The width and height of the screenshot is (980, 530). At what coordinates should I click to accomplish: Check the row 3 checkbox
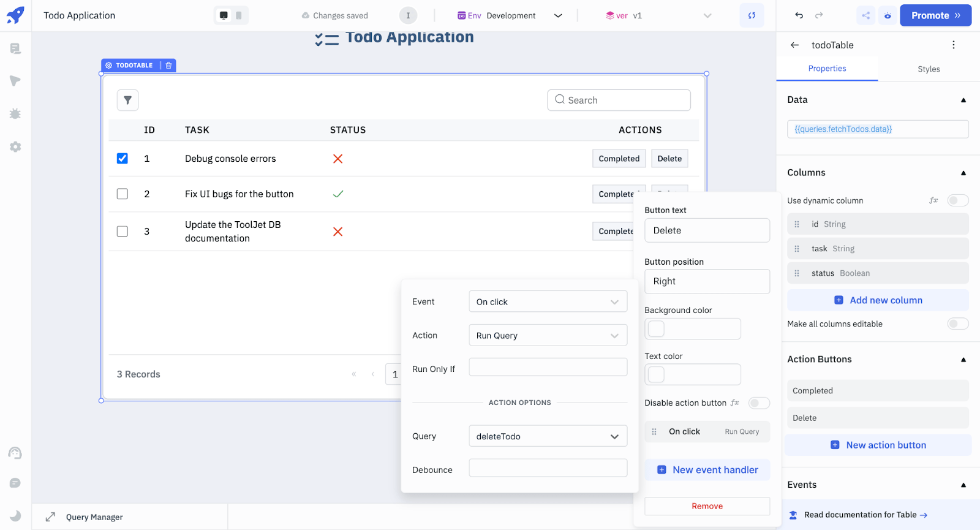point(123,231)
